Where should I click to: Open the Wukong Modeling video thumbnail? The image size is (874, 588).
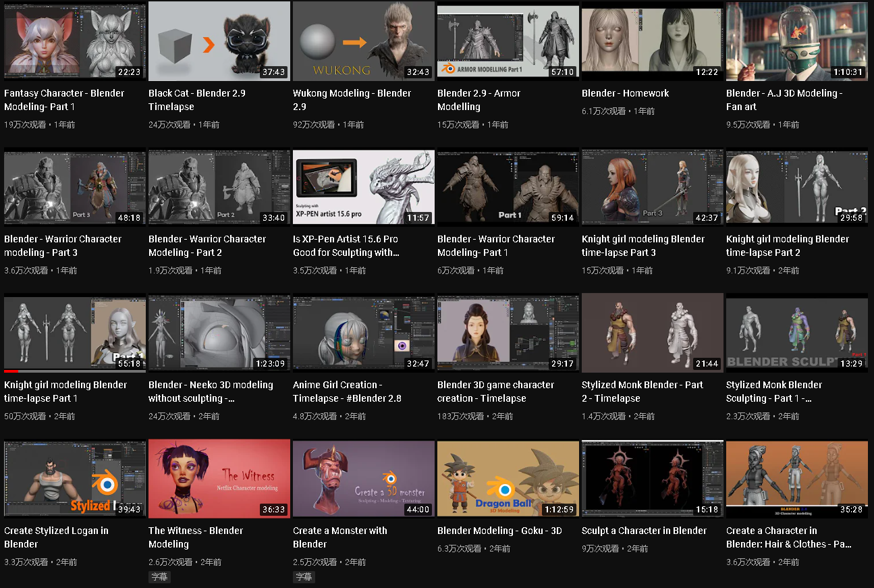pos(364,41)
